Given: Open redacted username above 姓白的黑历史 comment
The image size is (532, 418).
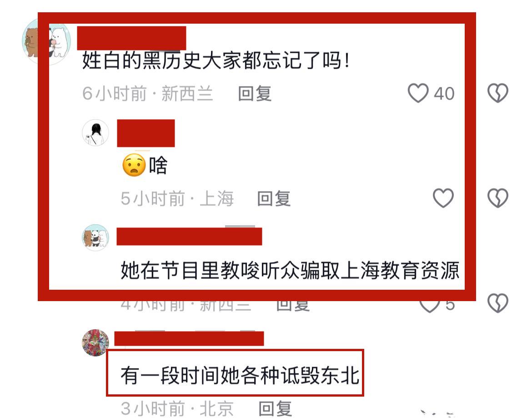Looking at the screenshot, I should 132,38.
